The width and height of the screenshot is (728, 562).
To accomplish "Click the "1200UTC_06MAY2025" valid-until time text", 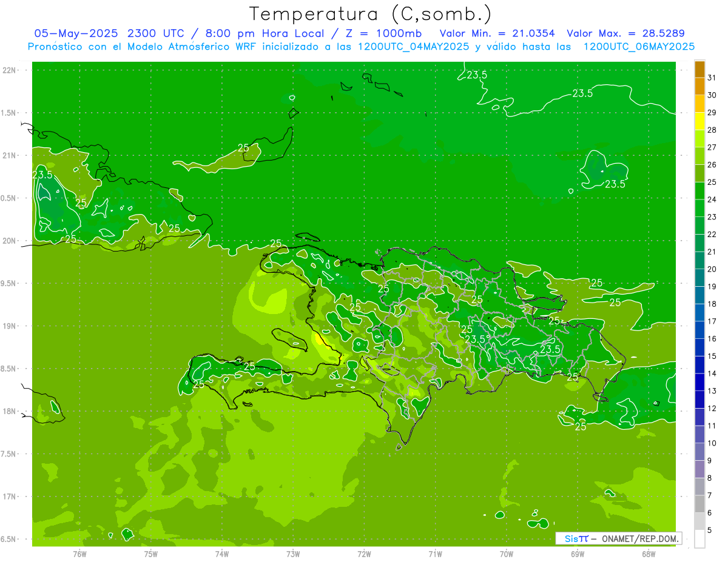I will tap(639, 47).
